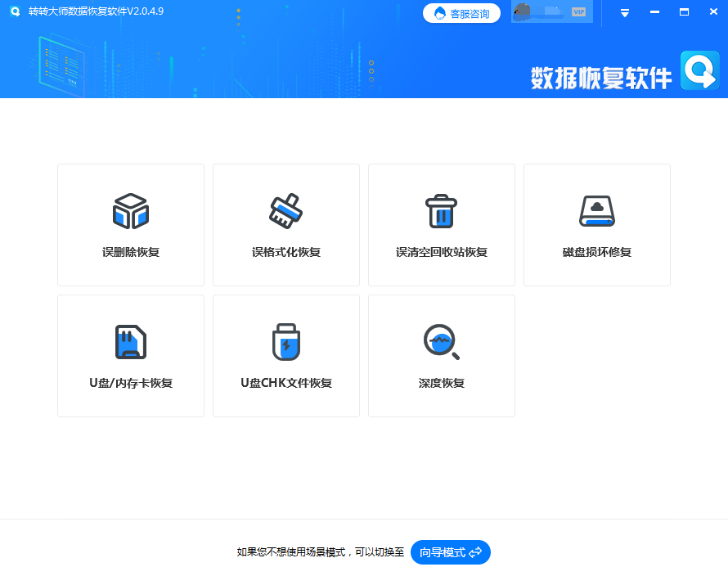Click the 误清空回收站恢复 trash bin icon

point(441,210)
